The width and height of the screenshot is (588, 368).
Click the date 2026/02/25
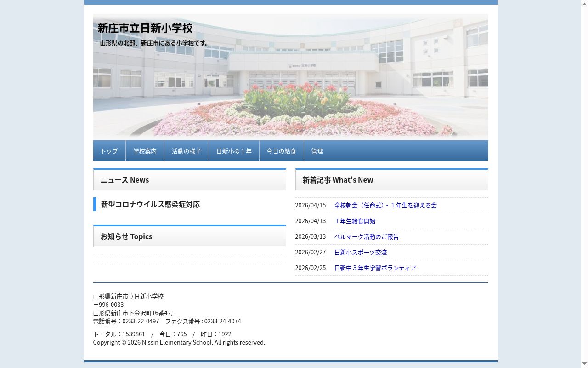click(311, 268)
